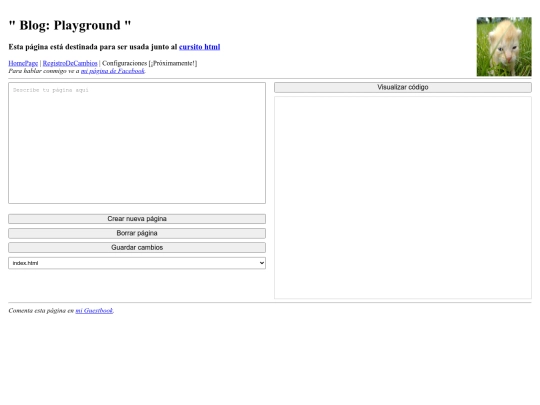Image resolution: width=540 pixels, height=405 pixels.
Task: Click the 'Blog: Playground' heading
Action: (x=70, y=25)
